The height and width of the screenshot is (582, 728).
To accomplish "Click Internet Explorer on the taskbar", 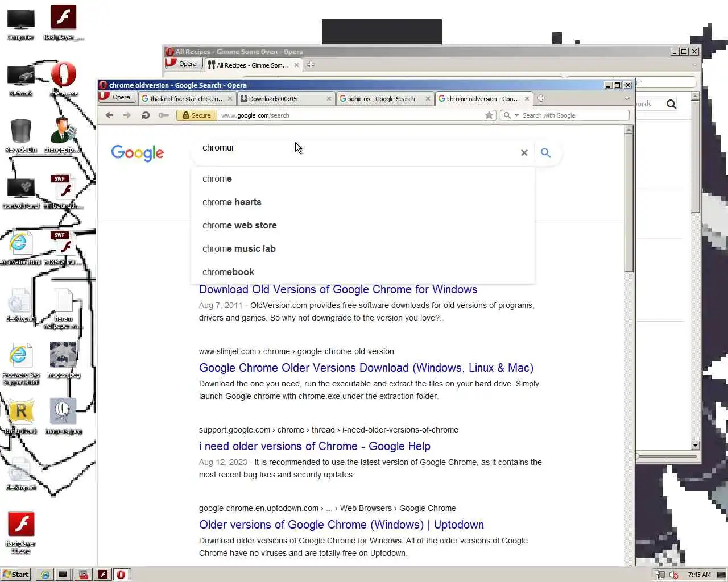I will point(45,574).
